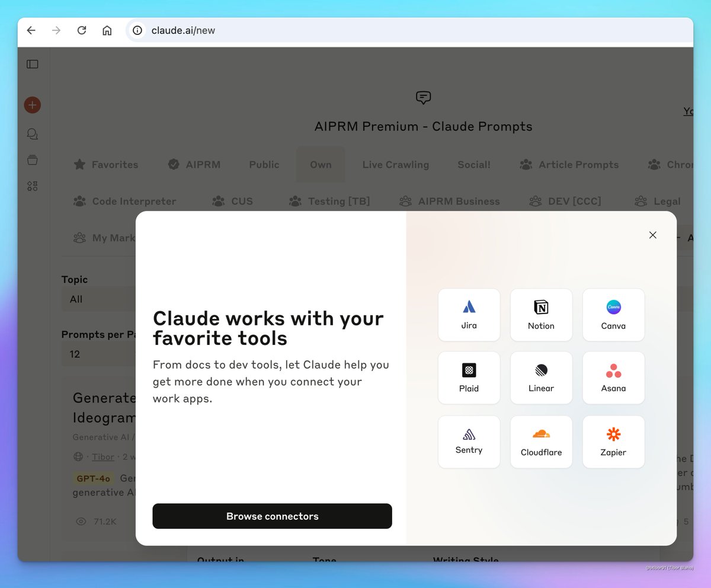Click the GPT-4o badge on prompt card

click(94, 478)
